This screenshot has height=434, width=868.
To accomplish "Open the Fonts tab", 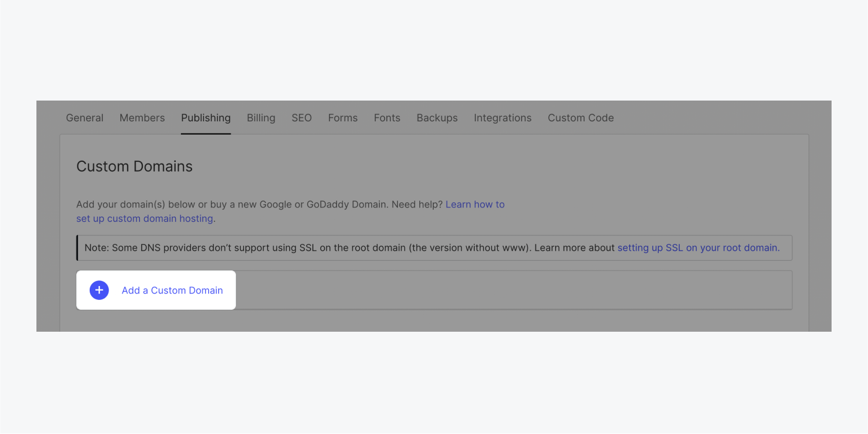I will (387, 118).
